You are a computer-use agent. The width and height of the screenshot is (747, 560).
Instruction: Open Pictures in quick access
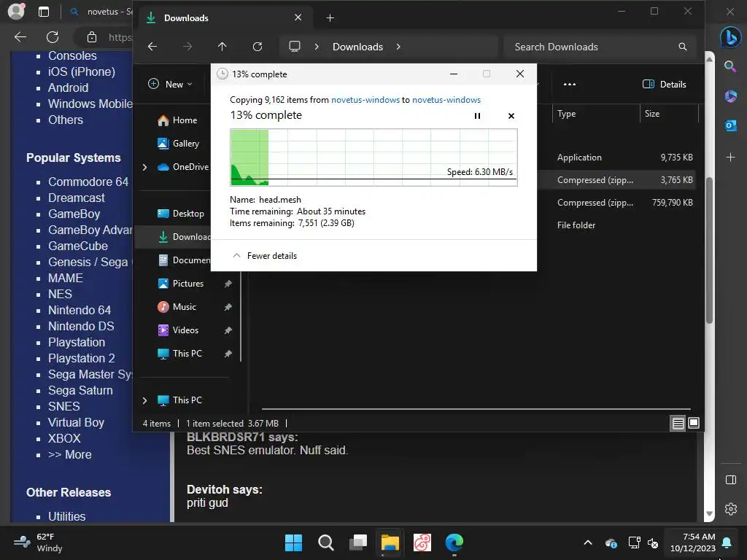(181, 284)
